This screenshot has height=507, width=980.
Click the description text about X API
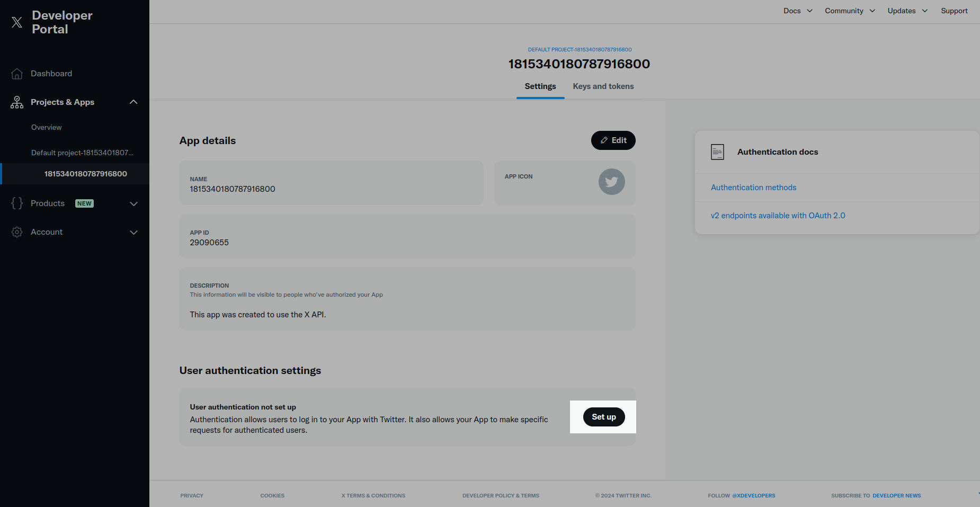click(x=258, y=315)
